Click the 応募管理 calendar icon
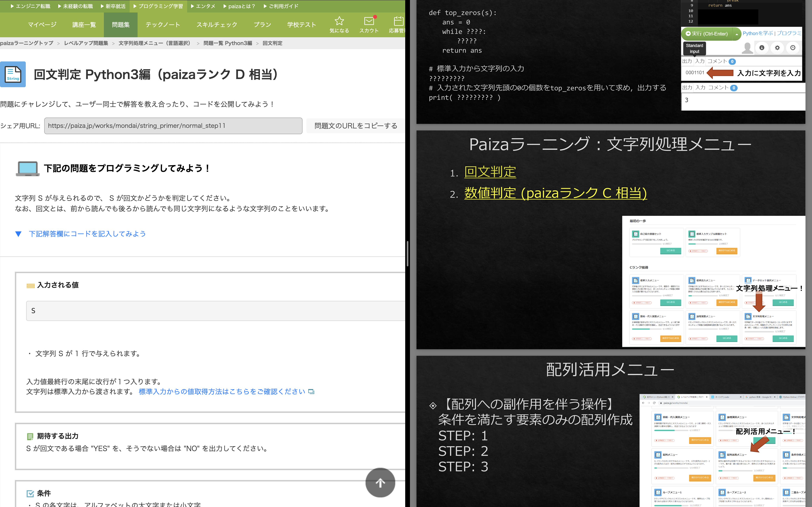Viewport: 812px width, 507px height. point(398,21)
